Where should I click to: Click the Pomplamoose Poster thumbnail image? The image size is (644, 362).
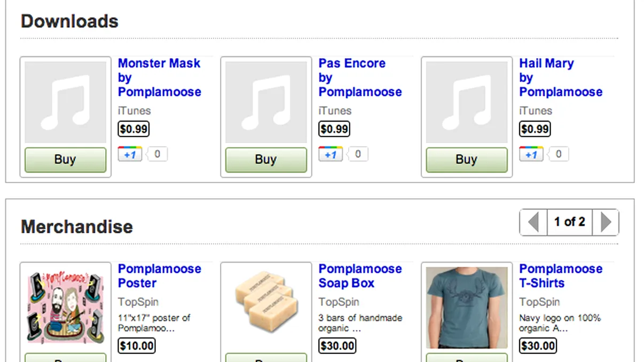point(65,307)
